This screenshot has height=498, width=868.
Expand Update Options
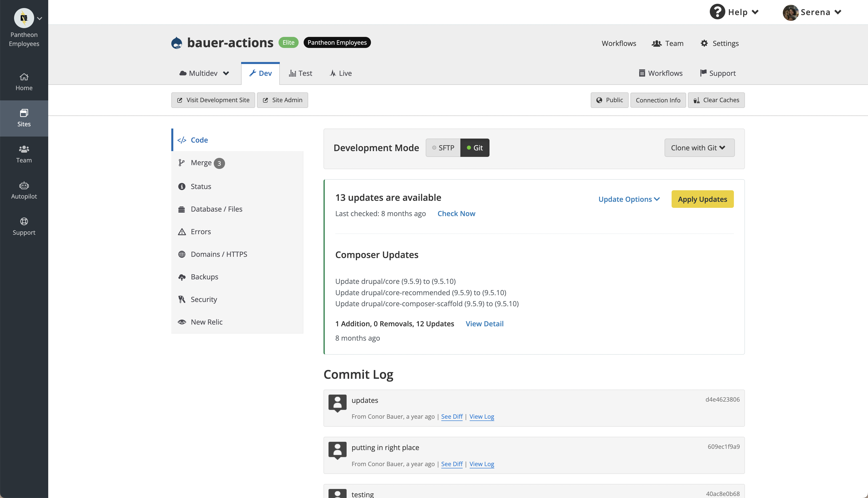point(629,199)
